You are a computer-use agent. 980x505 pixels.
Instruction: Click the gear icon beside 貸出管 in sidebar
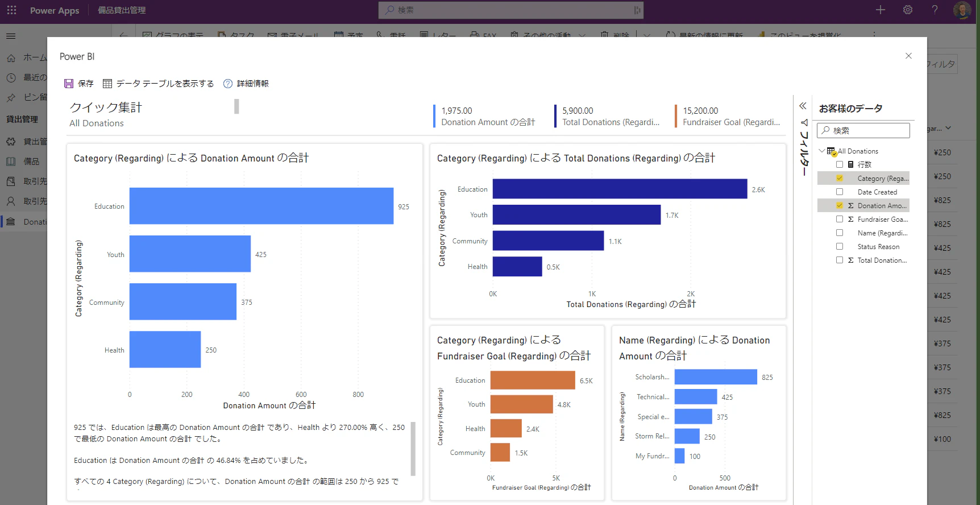11,142
